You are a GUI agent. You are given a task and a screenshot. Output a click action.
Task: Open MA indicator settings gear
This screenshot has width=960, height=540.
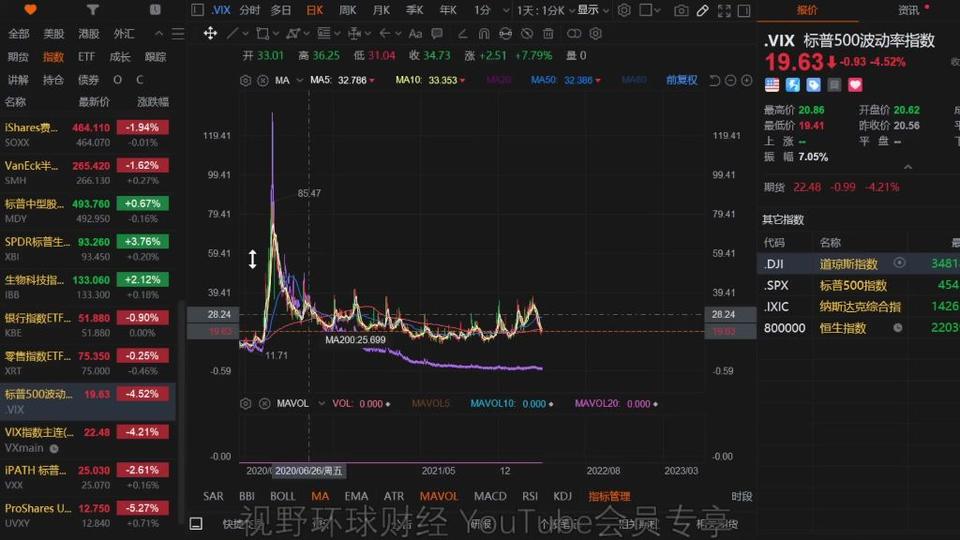[x=246, y=80]
